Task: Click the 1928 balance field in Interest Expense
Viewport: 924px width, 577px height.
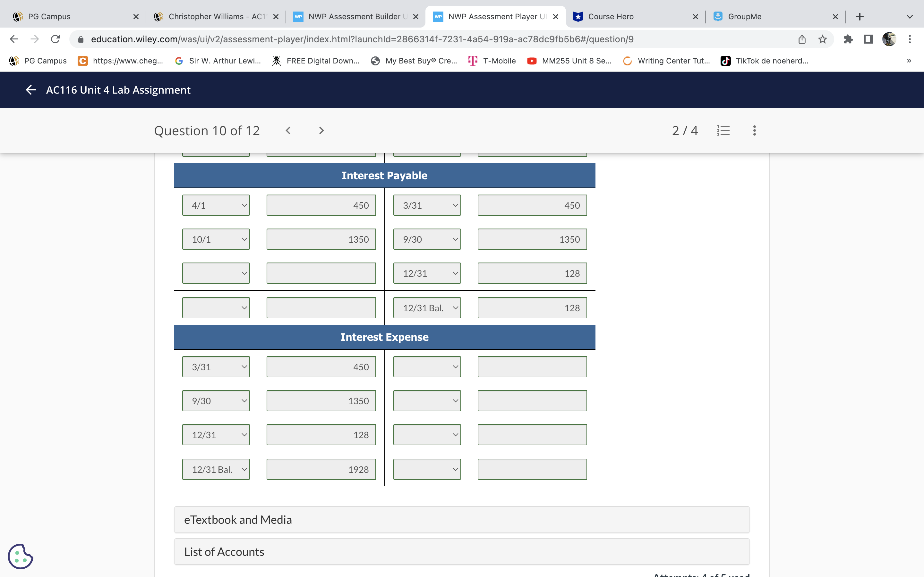Action: point(321,469)
